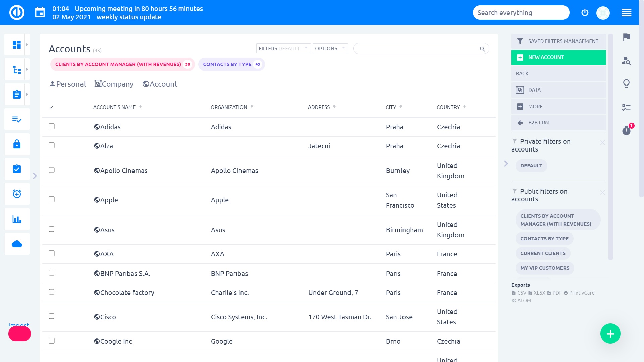Check the Apple row checkbox
The image size is (644, 362).
pyautogui.click(x=51, y=199)
